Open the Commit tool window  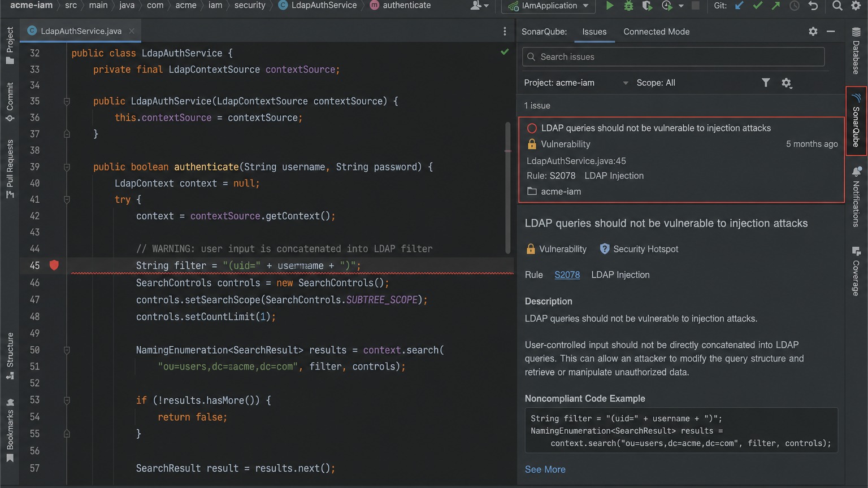click(x=10, y=102)
